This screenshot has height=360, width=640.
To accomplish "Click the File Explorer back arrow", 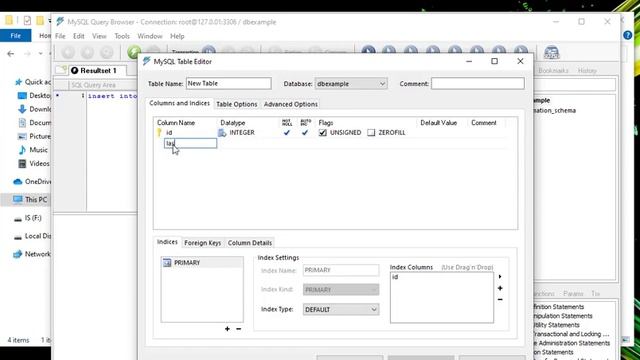I will point(11,53).
